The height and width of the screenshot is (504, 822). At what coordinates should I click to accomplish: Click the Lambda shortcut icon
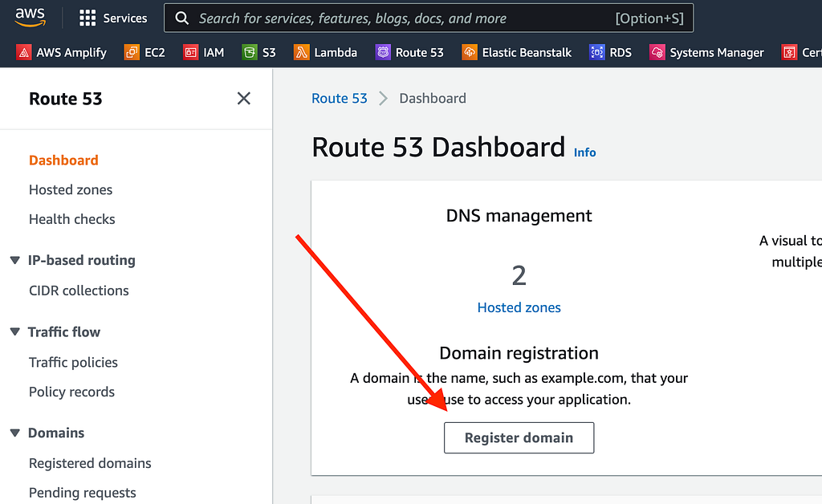coord(302,52)
